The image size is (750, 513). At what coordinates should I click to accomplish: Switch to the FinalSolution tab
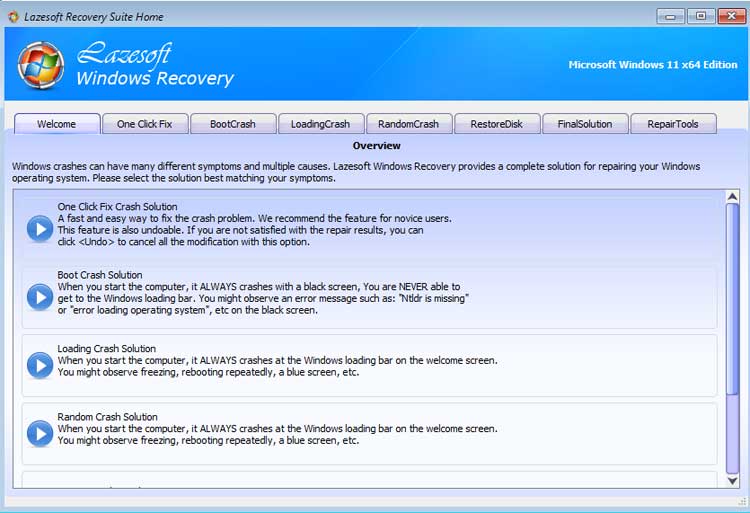[585, 124]
